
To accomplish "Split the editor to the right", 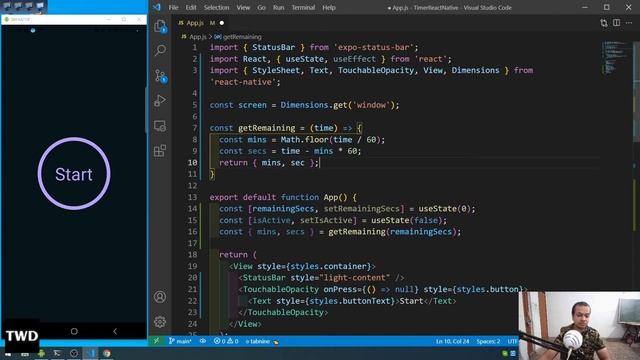I will [x=616, y=23].
